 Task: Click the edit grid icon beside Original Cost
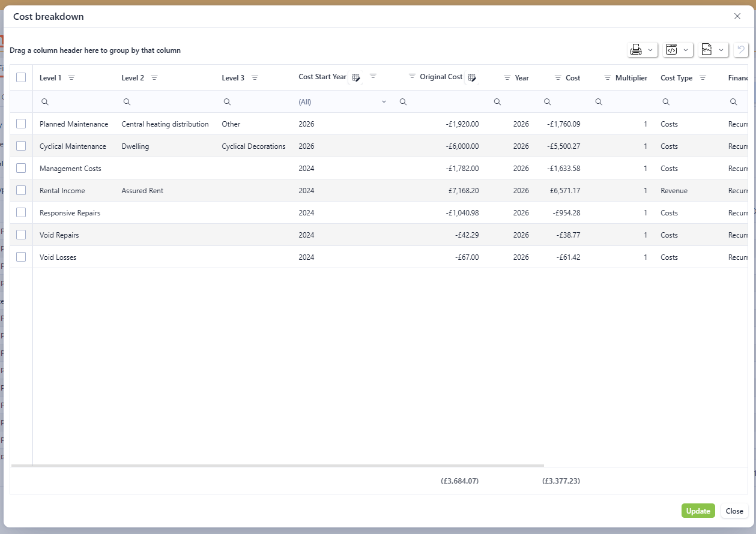coord(472,77)
